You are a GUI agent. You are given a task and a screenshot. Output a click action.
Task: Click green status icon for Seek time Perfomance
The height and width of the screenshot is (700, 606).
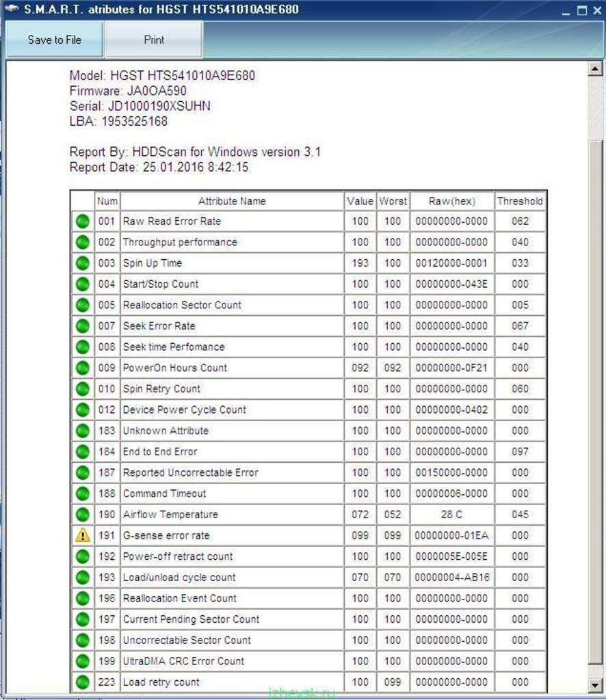pos(83,347)
